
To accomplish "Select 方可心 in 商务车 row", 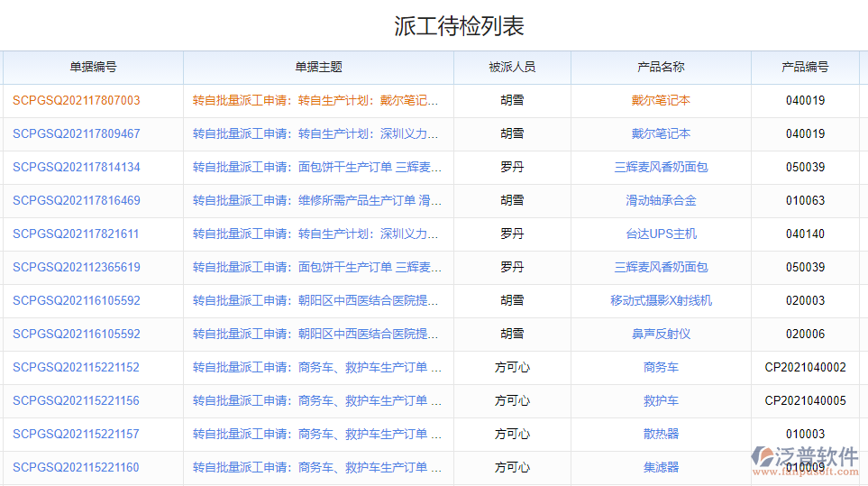I will pos(512,368).
